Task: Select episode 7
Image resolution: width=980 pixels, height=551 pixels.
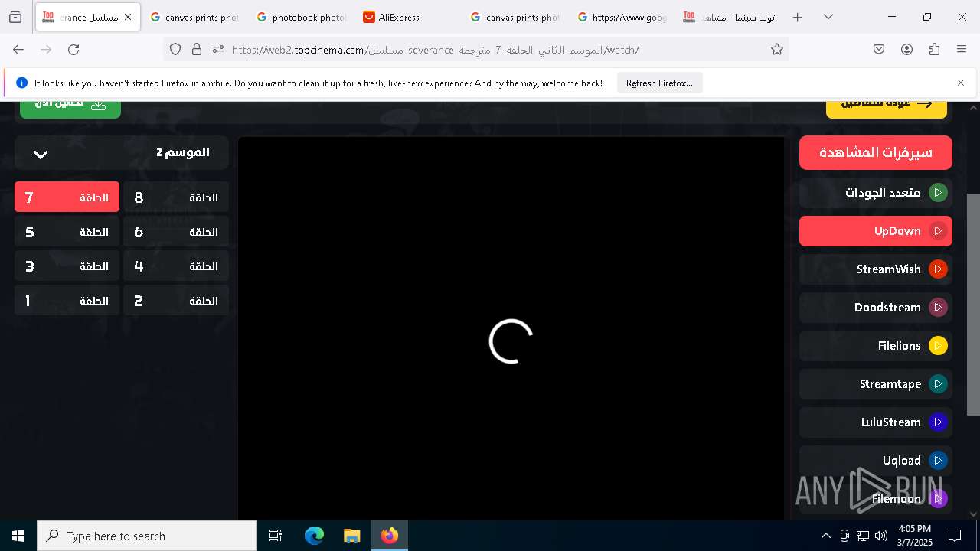Action: (67, 197)
